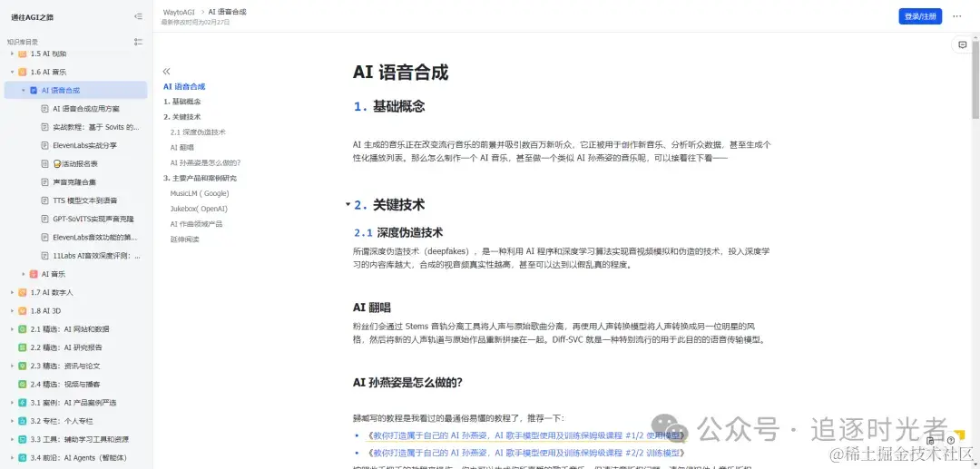The height and width of the screenshot is (469, 980).
Task: Click the red AI 音乐 folder icon
Action: pyautogui.click(x=34, y=274)
